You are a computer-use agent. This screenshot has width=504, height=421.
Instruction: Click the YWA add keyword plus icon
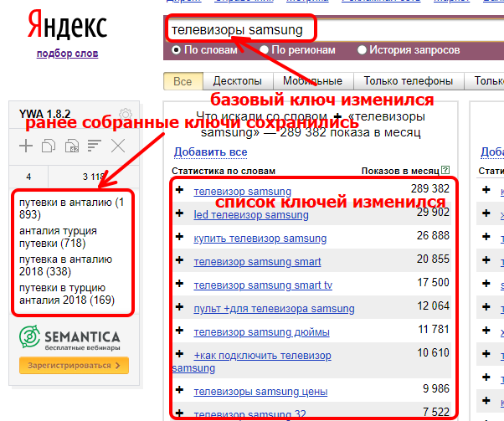coord(26,146)
